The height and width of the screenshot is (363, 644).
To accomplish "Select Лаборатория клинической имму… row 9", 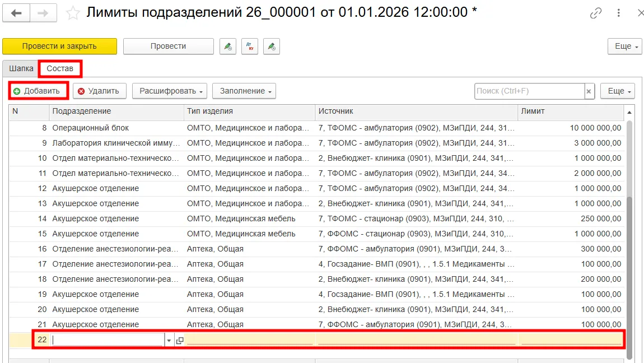I will (316, 143).
